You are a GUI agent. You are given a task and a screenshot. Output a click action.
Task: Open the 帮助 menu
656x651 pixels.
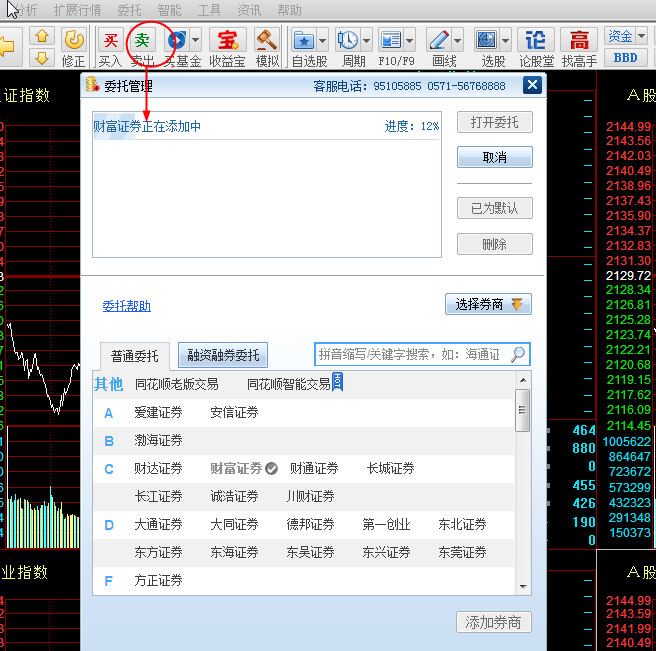click(290, 10)
